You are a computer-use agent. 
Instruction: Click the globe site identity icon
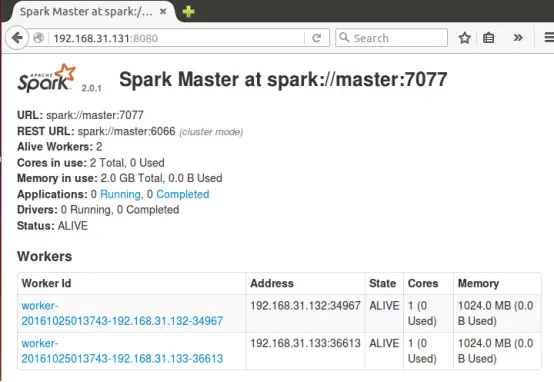[39, 37]
